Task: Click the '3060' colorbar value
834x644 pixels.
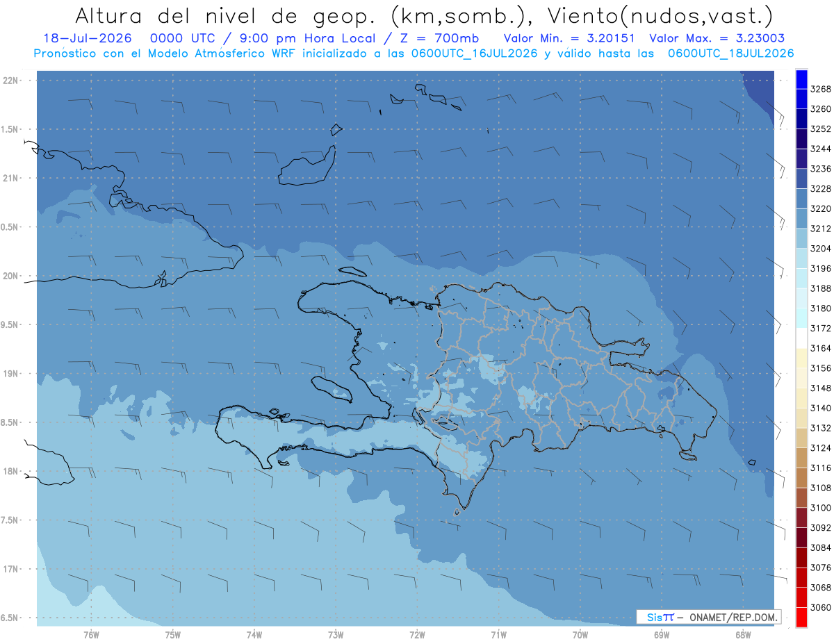Action: click(x=821, y=607)
